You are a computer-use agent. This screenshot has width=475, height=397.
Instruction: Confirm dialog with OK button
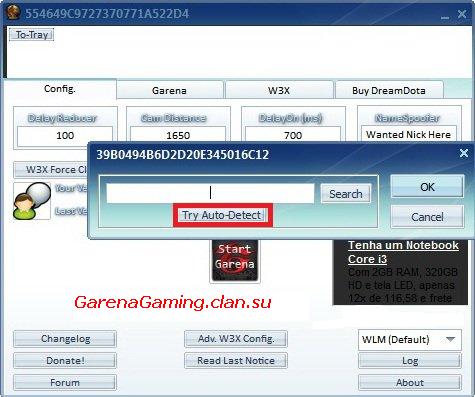(x=427, y=187)
